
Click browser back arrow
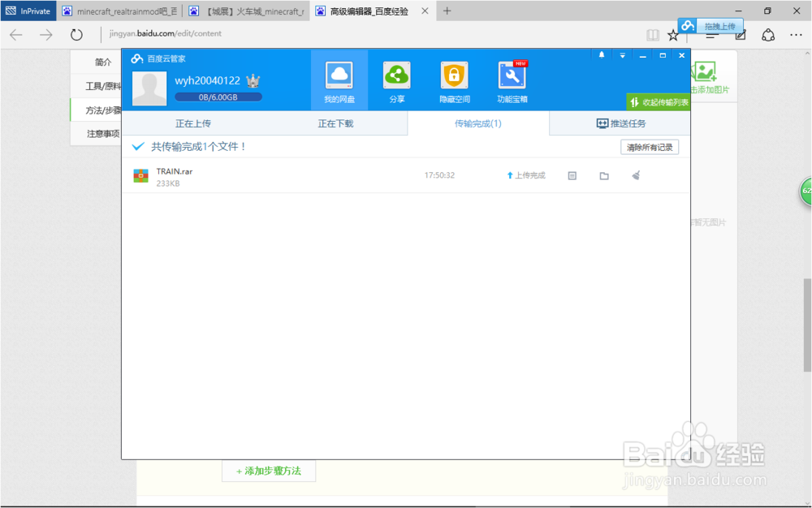[16, 35]
